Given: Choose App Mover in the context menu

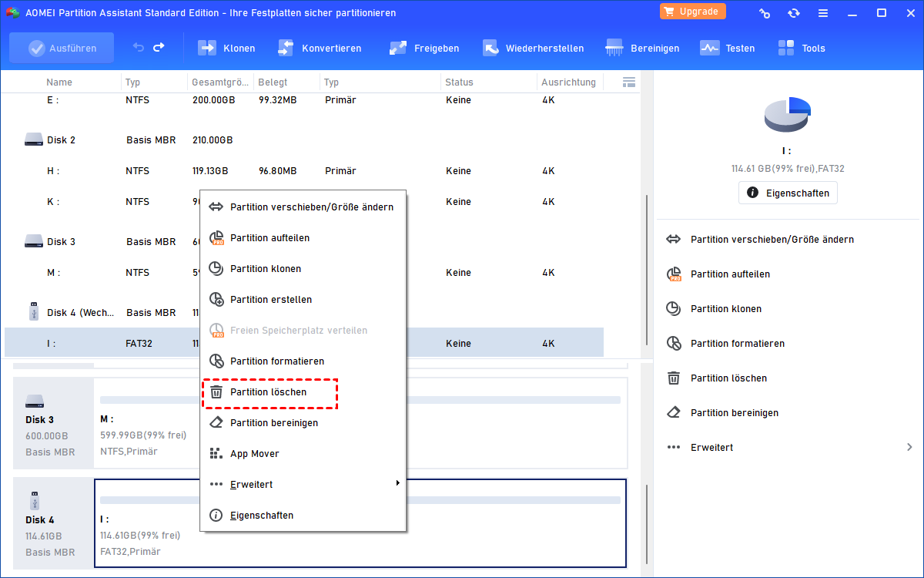Looking at the screenshot, I should 303,454.
